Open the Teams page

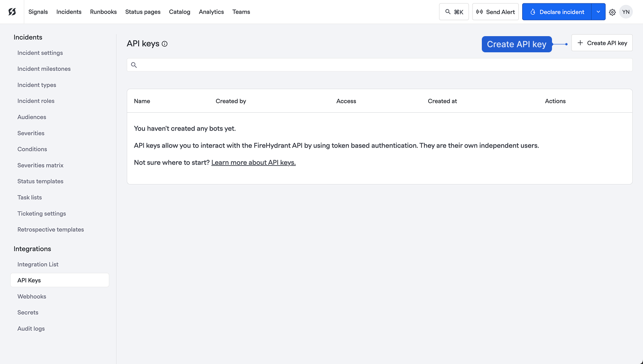241,12
